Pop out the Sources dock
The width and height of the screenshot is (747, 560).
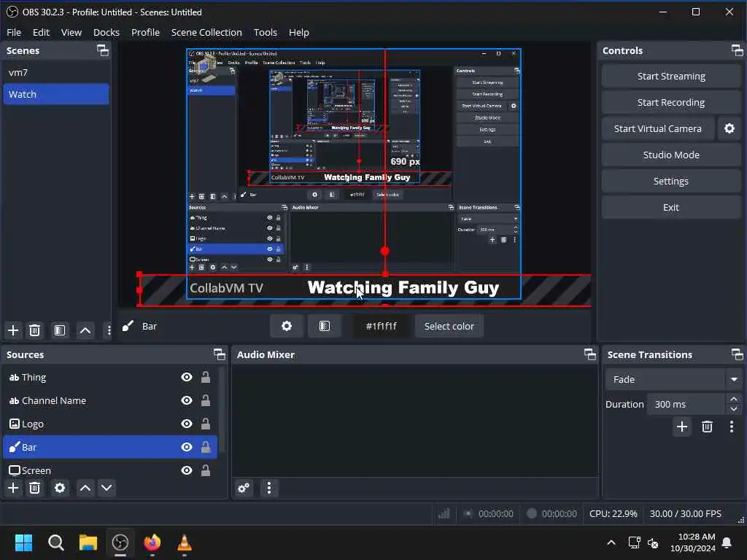click(220, 354)
